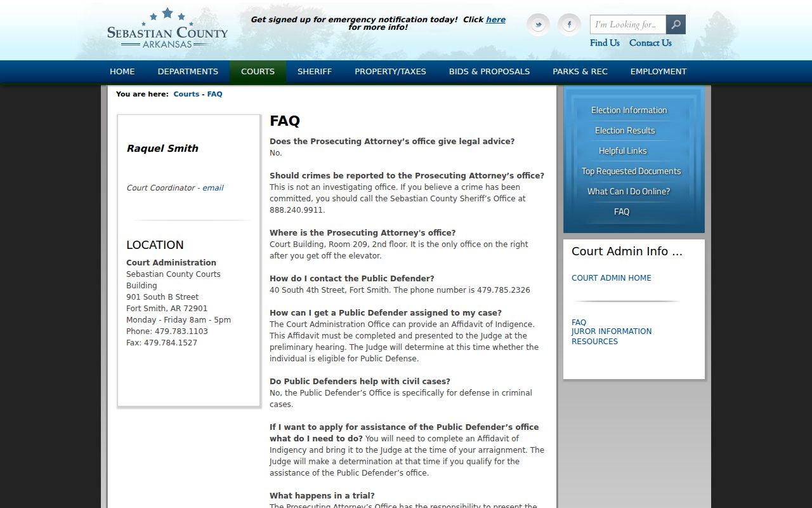Go to Bids & Proposals menu
Viewport: 812px width, 508px height.
(489, 72)
